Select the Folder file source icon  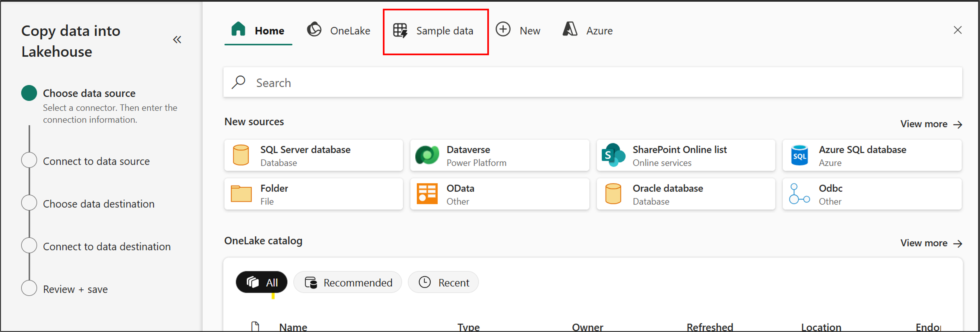click(241, 194)
